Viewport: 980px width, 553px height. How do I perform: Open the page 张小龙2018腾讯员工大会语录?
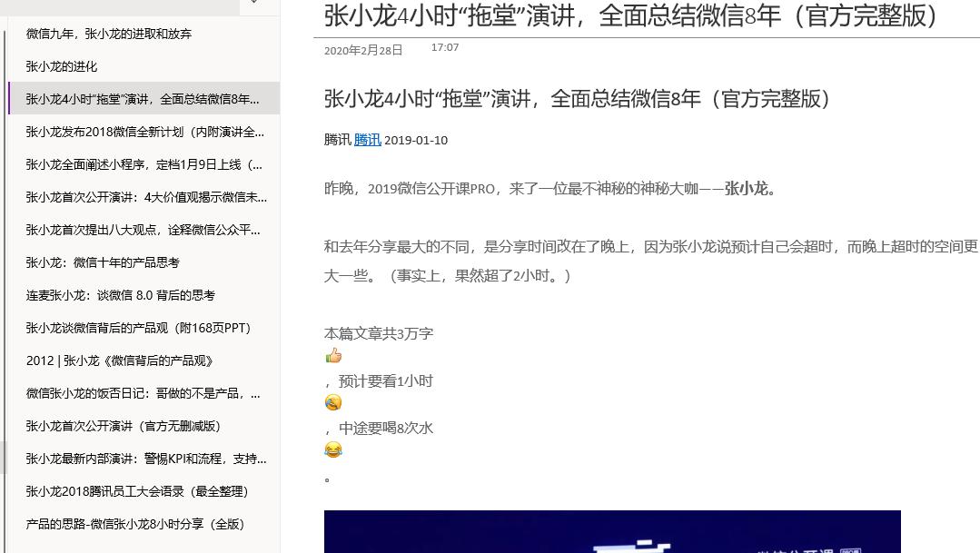tap(136, 491)
